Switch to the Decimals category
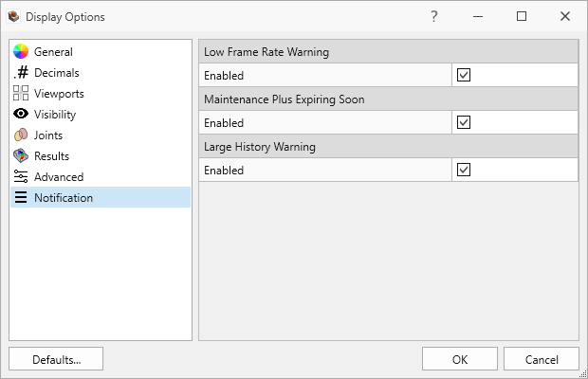Viewport: 588px width, 379px height. click(x=101, y=73)
